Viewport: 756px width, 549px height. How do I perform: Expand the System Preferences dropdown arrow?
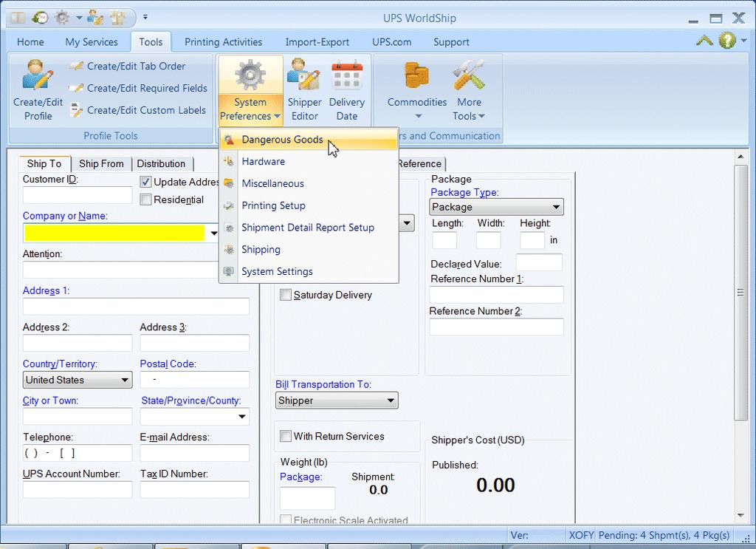point(278,116)
